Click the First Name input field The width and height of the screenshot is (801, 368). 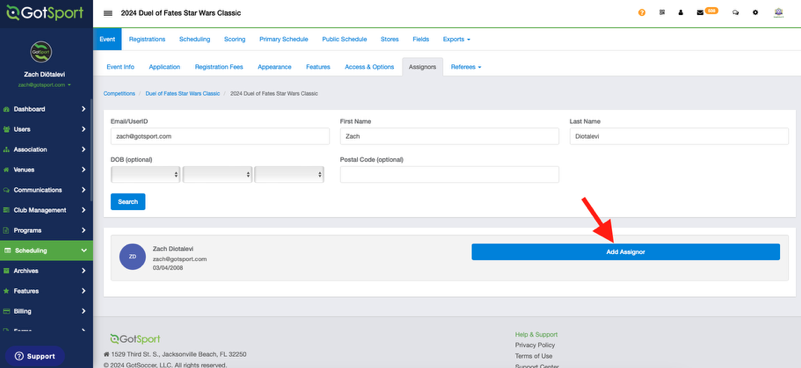coord(450,136)
